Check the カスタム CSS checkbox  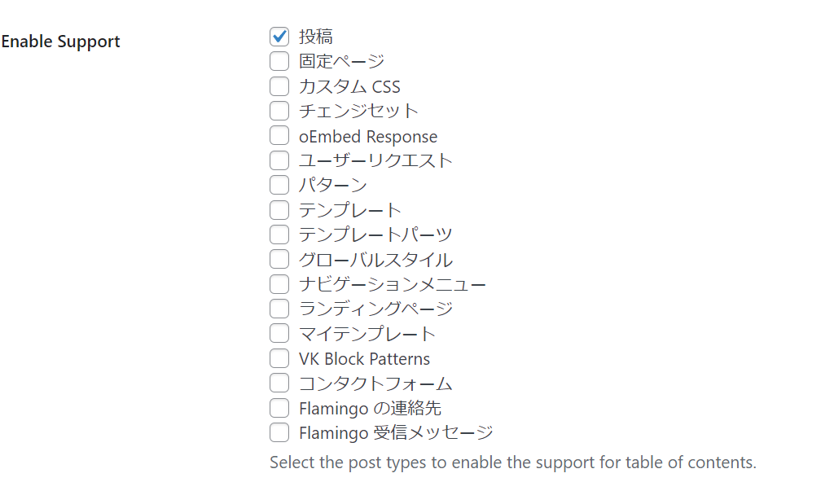coord(279,86)
